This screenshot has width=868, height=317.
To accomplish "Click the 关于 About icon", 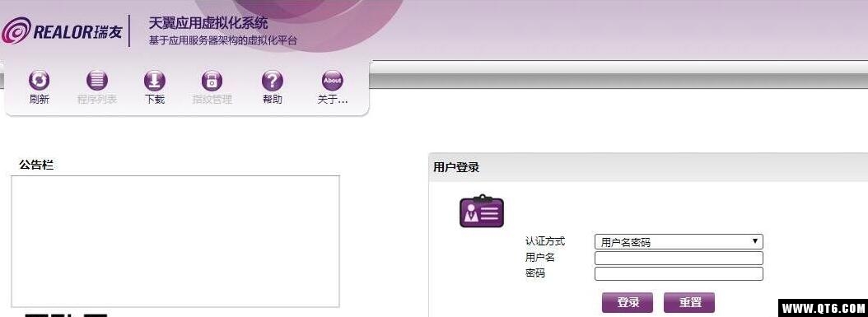I will click(332, 82).
